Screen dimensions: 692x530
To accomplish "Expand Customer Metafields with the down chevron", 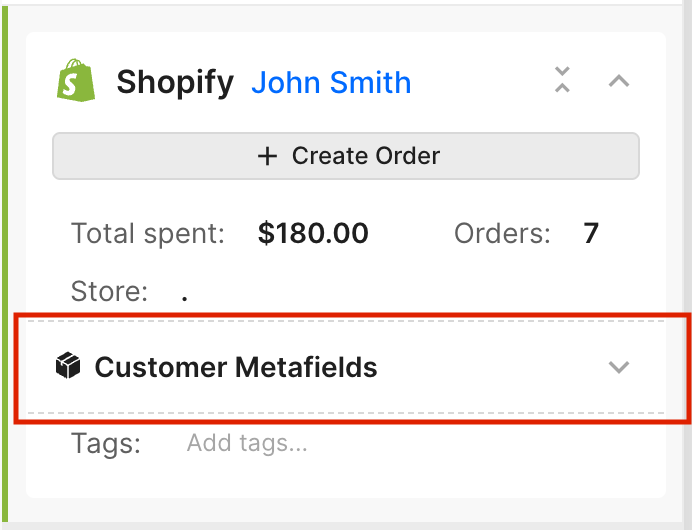I will click(x=619, y=367).
